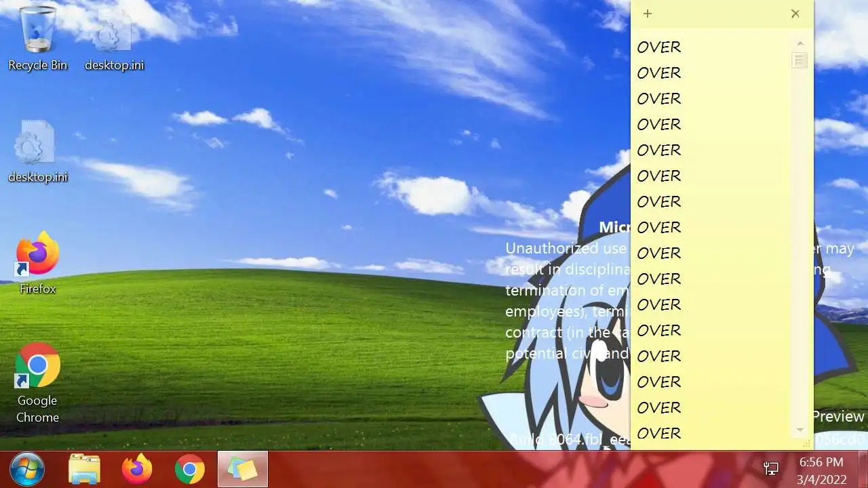The image size is (868, 488).
Task: Select the desktop.ini file below Recycle Bin
Action: click(x=38, y=150)
